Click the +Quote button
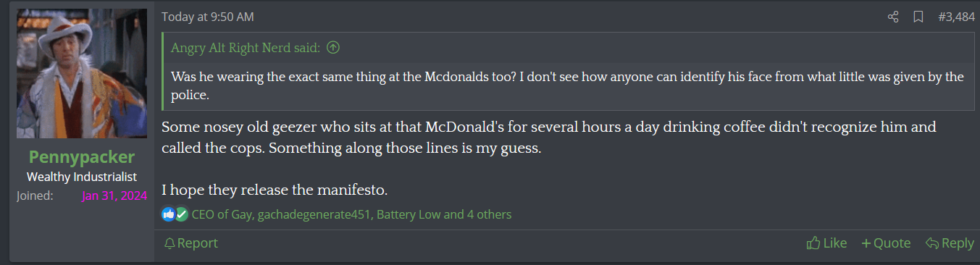 tap(886, 243)
